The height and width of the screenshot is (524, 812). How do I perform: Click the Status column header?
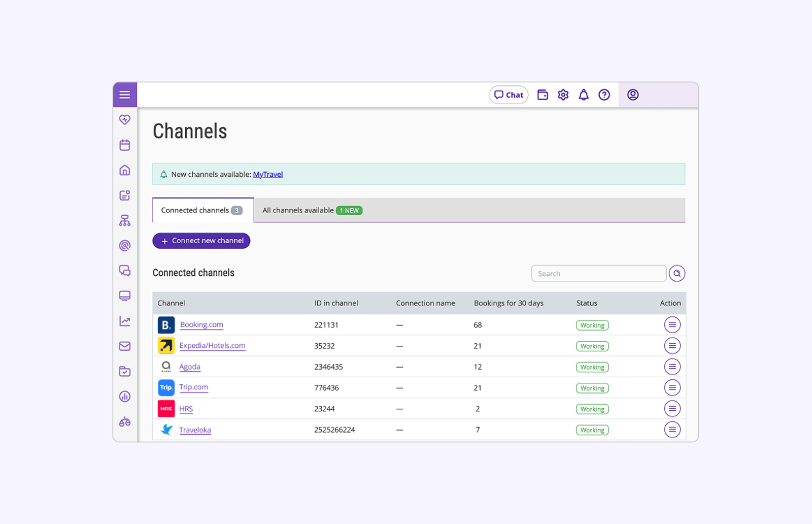tap(587, 303)
